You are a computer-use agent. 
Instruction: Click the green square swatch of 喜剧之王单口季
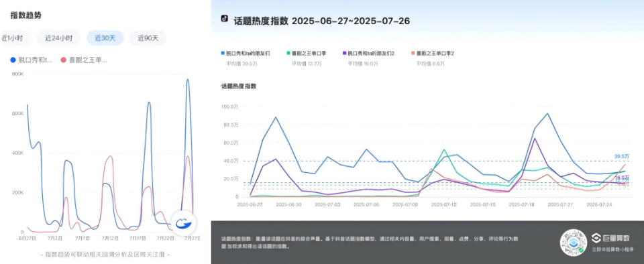coord(288,54)
